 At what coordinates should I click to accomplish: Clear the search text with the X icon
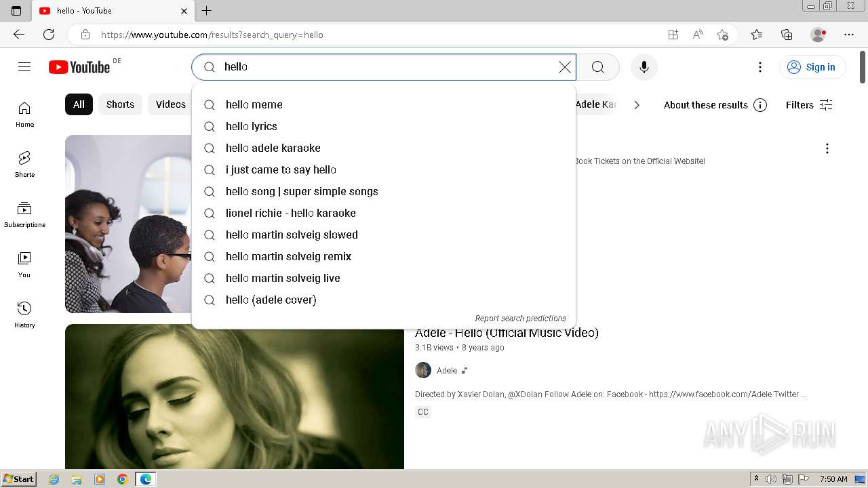pos(564,67)
